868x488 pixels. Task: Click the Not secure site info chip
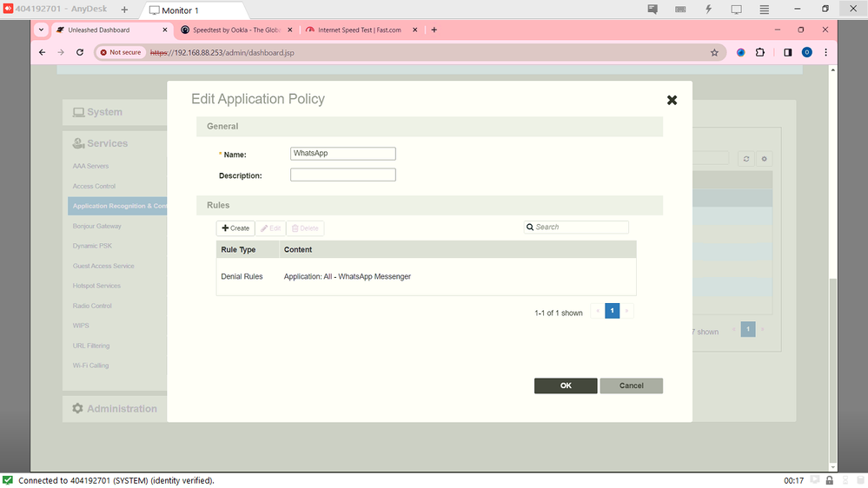click(121, 52)
